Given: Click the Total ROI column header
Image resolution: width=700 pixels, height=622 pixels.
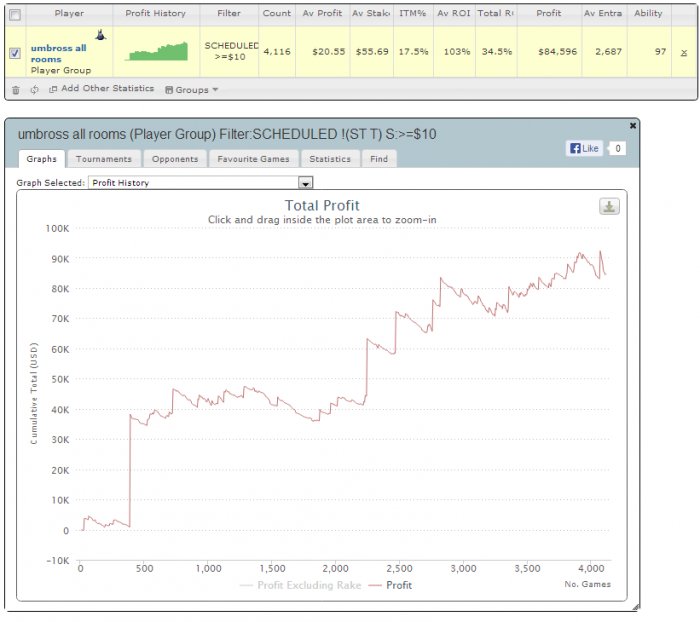Looking at the screenshot, I should (x=496, y=13).
